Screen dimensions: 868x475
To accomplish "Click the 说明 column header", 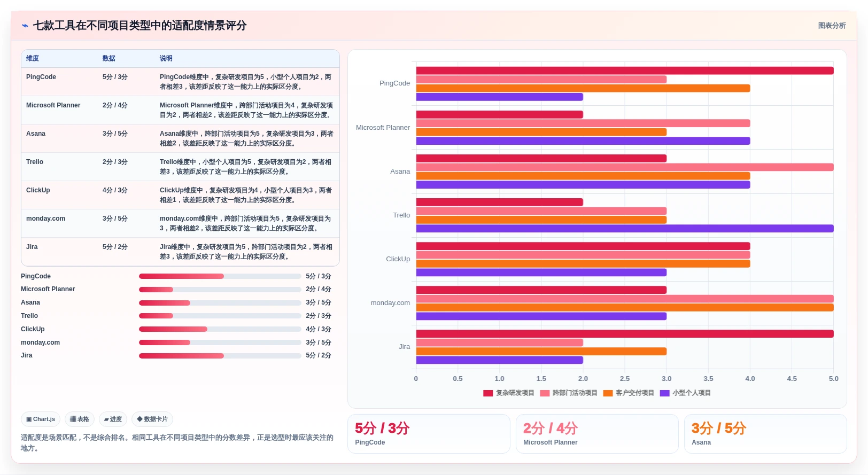I will pos(166,58).
